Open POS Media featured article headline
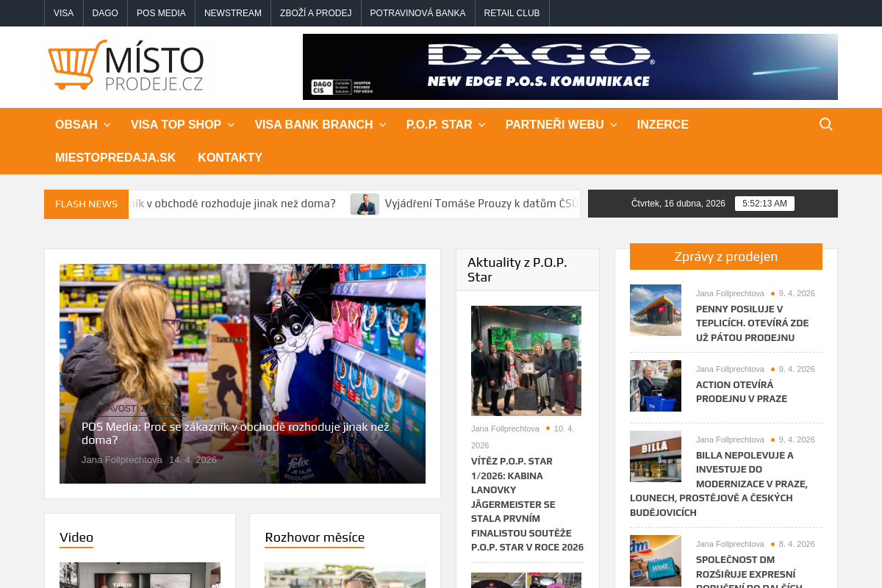The image size is (882, 588). click(235, 434)
